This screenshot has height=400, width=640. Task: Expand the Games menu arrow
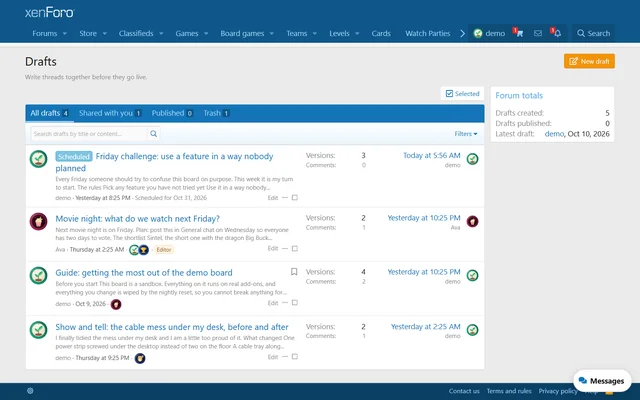pyautogui.click(x=206, y=33)
